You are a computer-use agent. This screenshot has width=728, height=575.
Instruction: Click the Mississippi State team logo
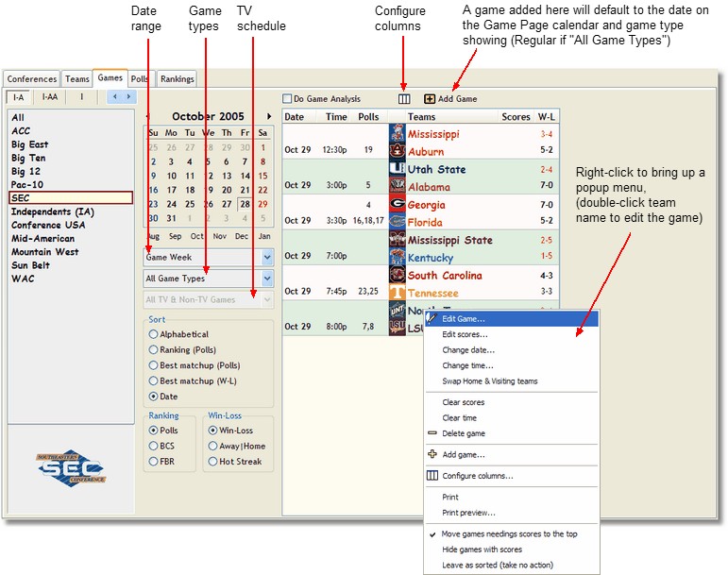coord(397,239)
